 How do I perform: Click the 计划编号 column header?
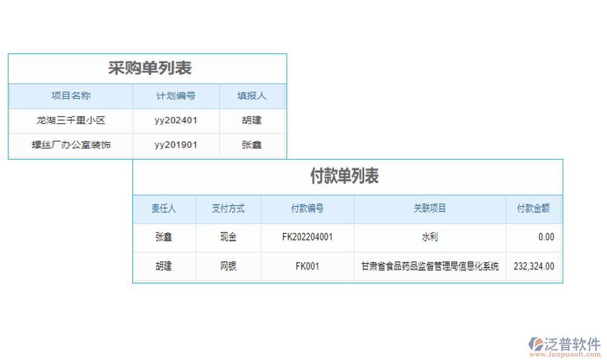(x=175, y=96)
